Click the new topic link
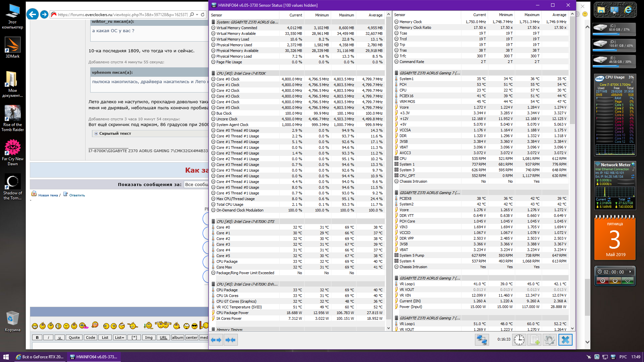 click(x=48, y=195)
